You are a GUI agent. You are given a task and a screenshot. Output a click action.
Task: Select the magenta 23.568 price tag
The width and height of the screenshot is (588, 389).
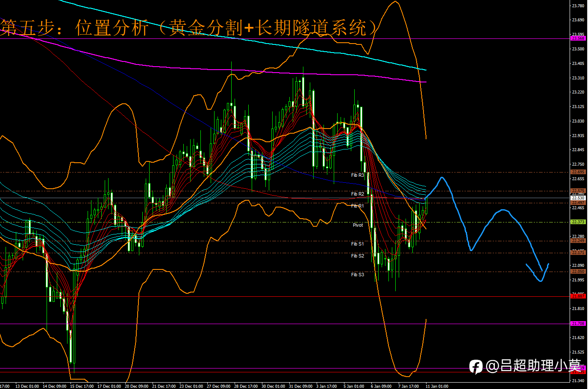(x=578, y=38)
